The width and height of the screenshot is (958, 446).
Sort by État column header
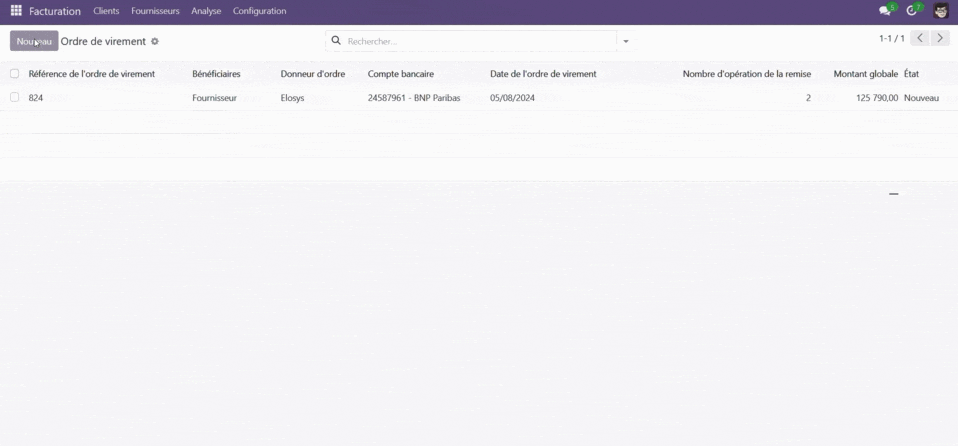click(x=912, y=74)
